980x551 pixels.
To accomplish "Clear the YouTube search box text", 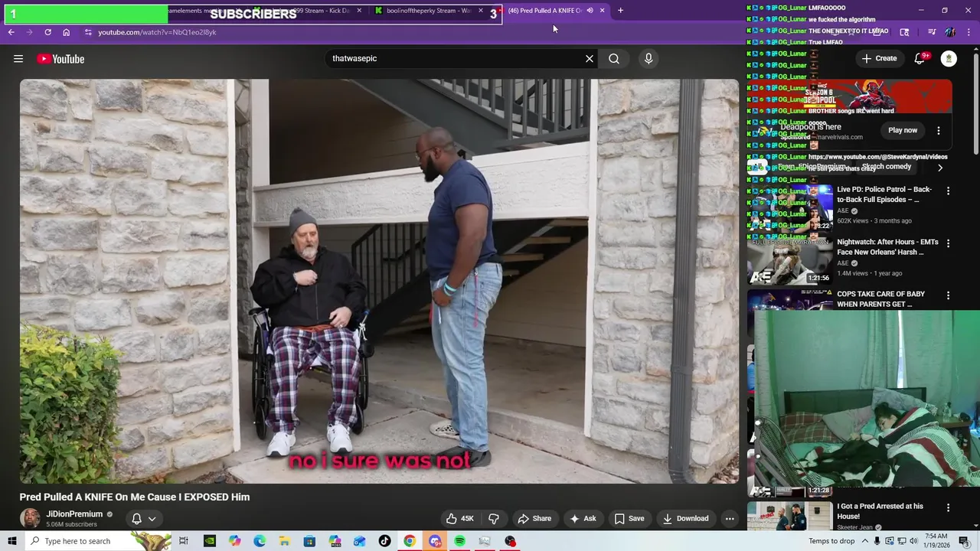I will (x=590, y=58).
